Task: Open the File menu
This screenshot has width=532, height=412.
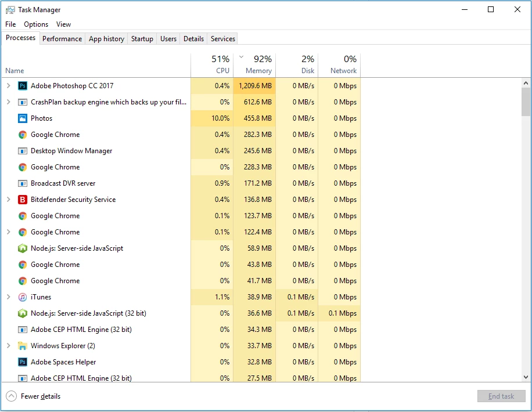Action: (x=10, y=24)
